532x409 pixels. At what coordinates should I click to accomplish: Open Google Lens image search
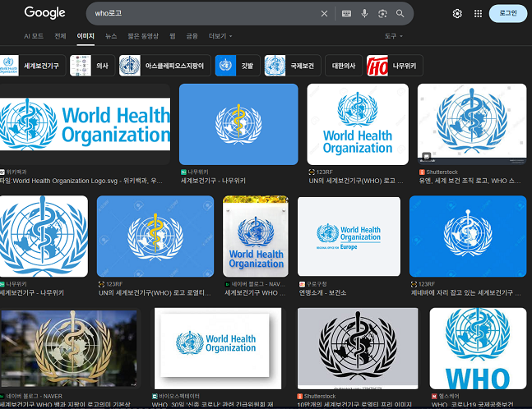[382, 14]
